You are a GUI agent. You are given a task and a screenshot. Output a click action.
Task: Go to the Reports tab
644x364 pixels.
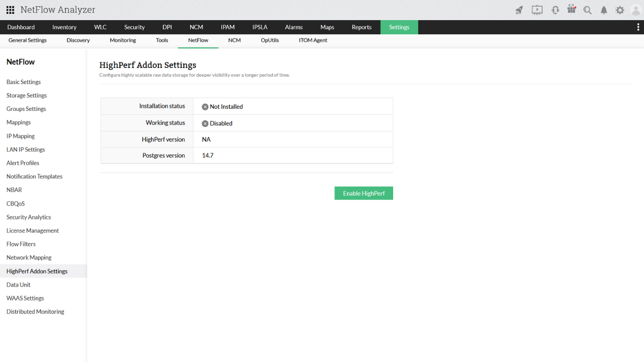362,27
